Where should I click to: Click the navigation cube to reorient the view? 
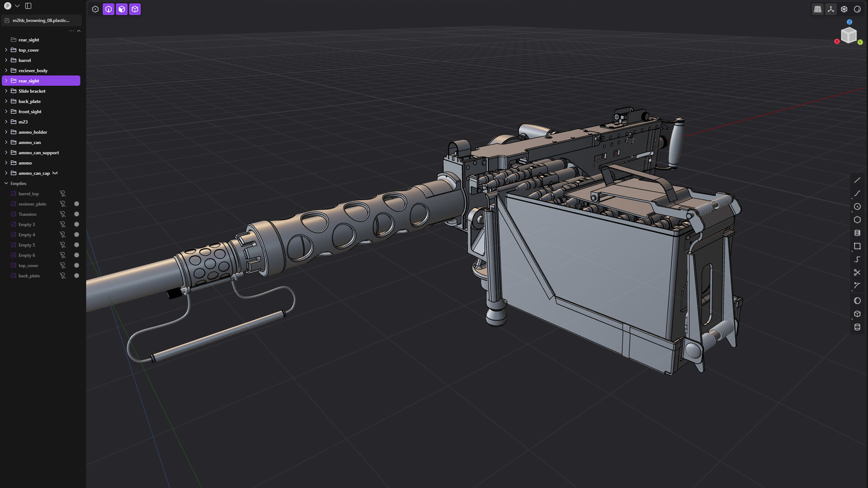click(x=849, y=35)
